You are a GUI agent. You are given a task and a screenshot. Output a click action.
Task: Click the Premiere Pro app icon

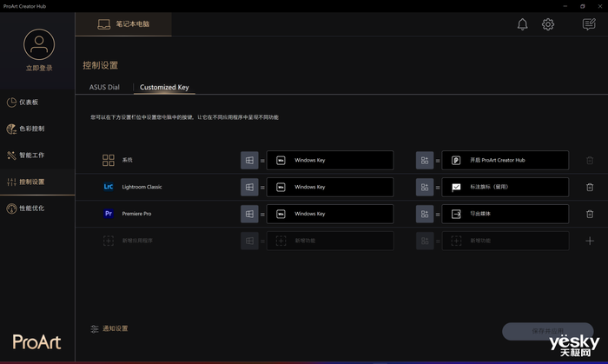pyautogui.click(x=109, y=214)
